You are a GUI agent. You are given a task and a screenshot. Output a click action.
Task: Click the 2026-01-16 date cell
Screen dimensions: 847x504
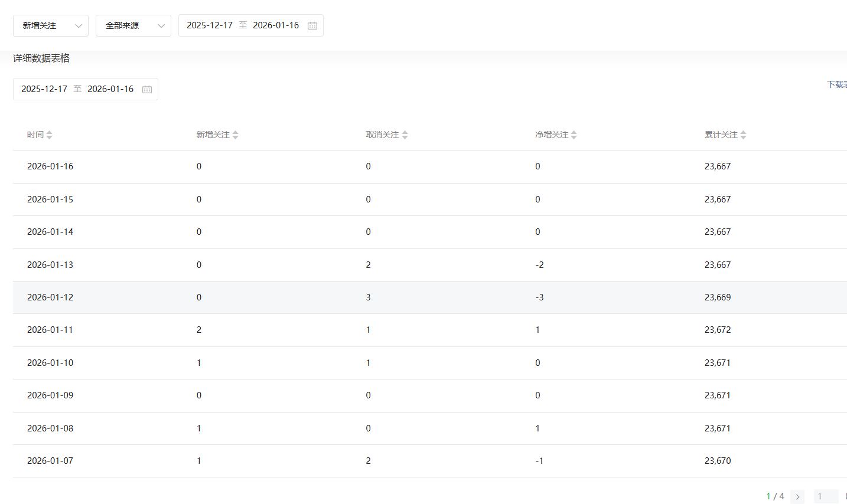pos(50,166)
